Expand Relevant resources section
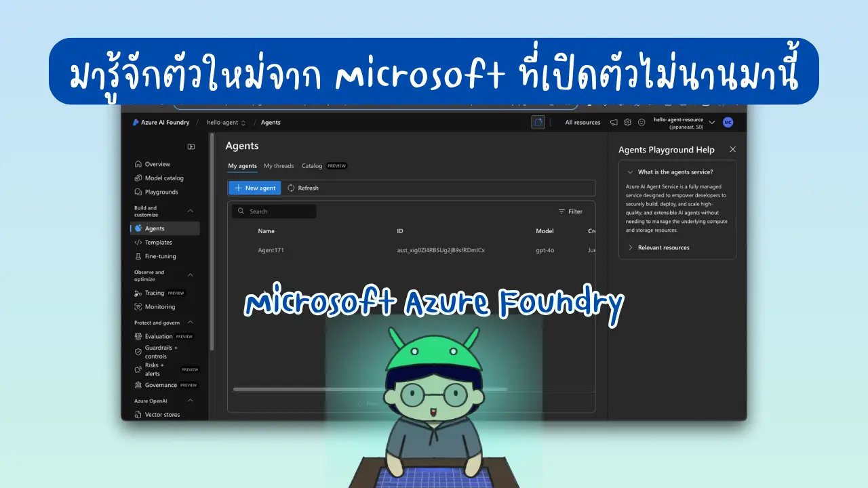Image resolution: width=868 pixels, height=488 pixels. [658, 248]
